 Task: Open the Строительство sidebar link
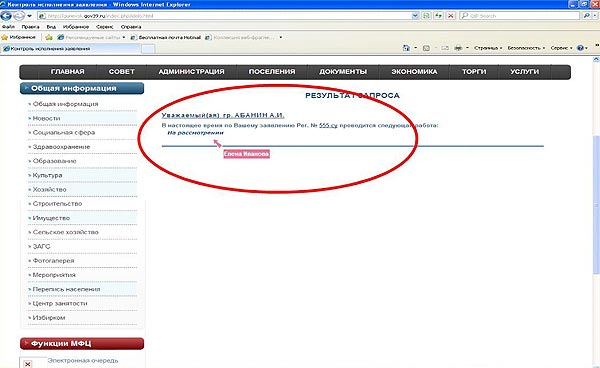coord(57,204)
